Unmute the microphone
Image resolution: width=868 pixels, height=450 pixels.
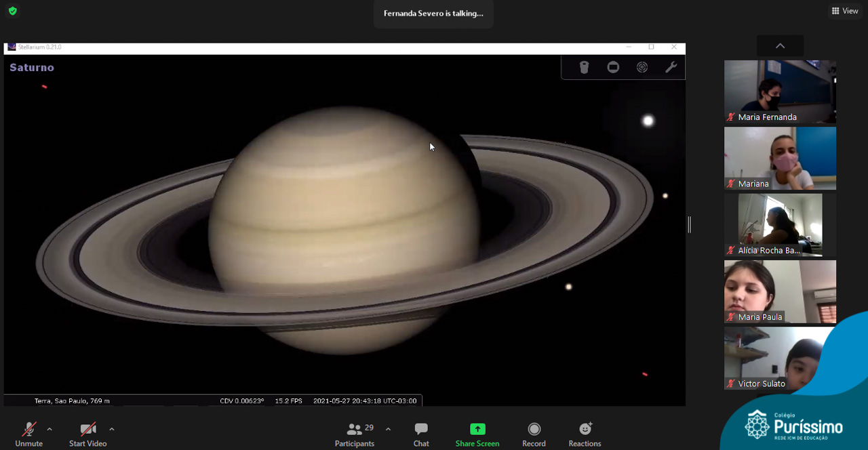tap(28, 434)
